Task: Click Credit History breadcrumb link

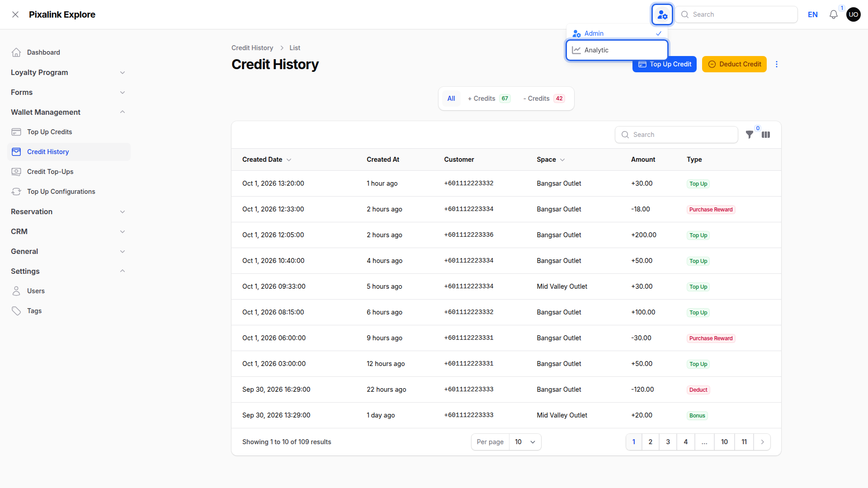Action: (252, 48)
